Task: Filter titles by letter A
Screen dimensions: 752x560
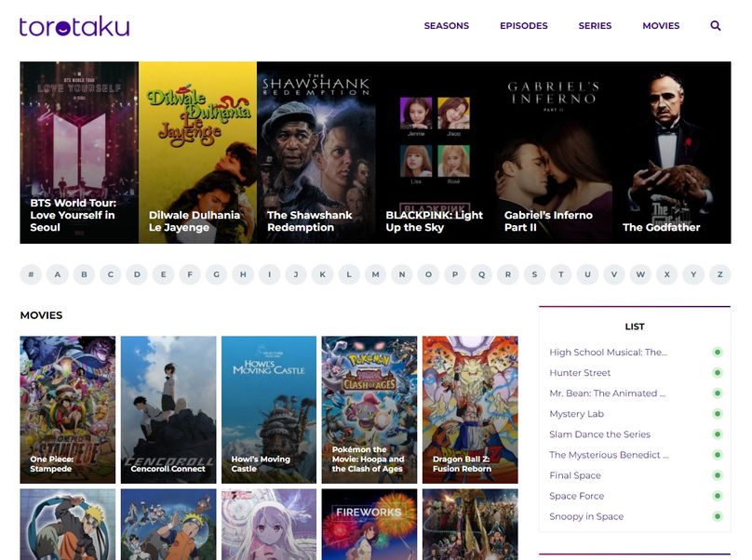Action: [58, 274]
